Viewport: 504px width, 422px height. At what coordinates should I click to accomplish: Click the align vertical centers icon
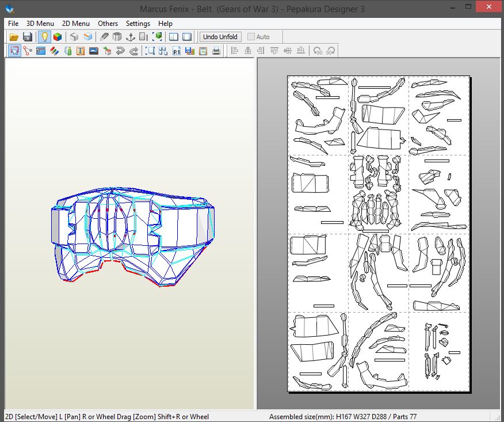coord(288,51)
